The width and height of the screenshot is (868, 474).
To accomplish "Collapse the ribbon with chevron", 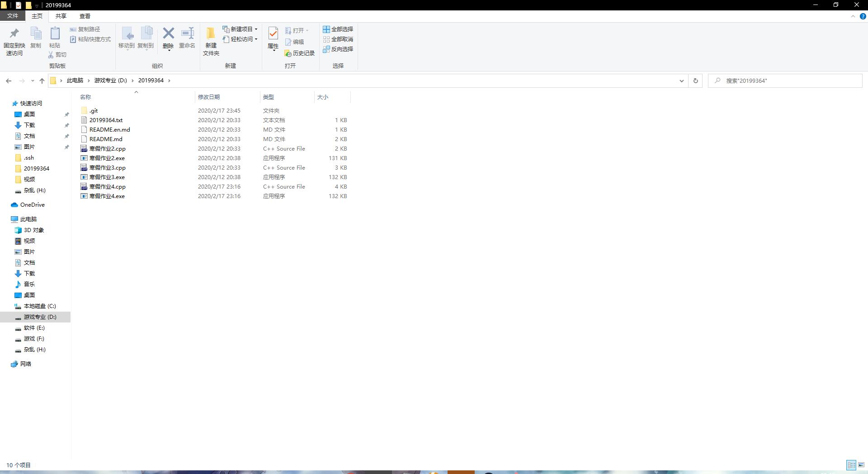I will (853, 16).
